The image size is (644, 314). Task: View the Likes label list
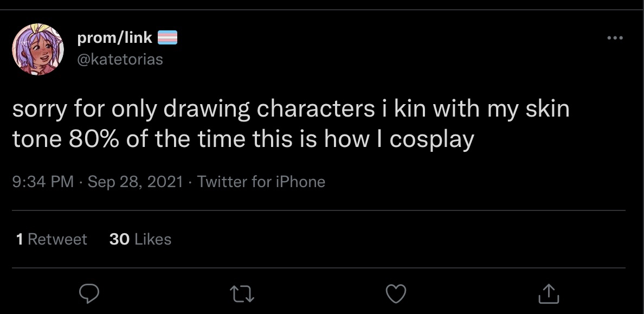tap(153, 239)
